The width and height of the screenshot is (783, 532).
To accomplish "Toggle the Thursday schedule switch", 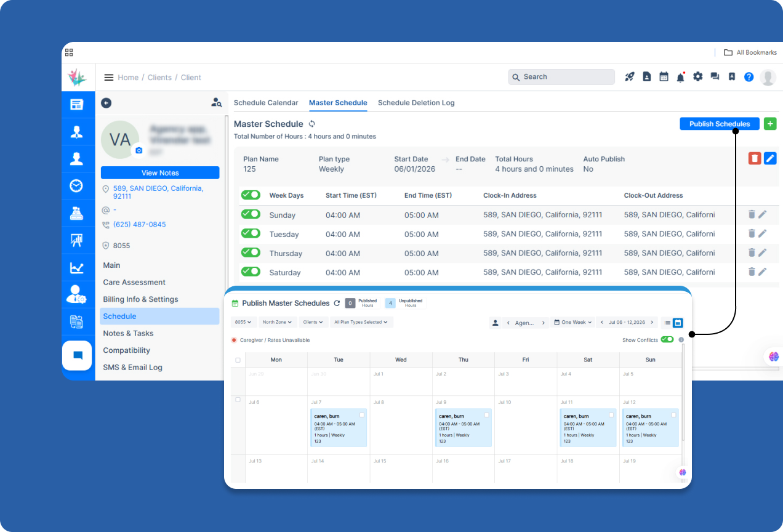I will (x=251, y=252).
